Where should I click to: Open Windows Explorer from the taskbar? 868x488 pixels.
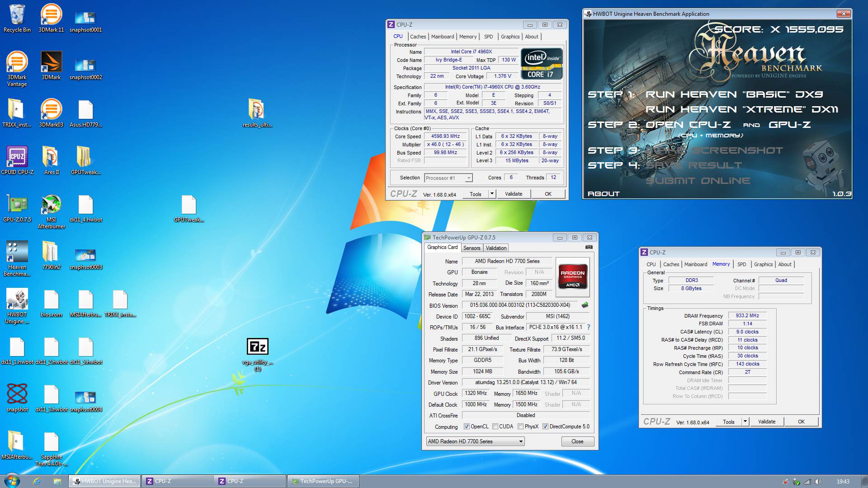[57, 481]
